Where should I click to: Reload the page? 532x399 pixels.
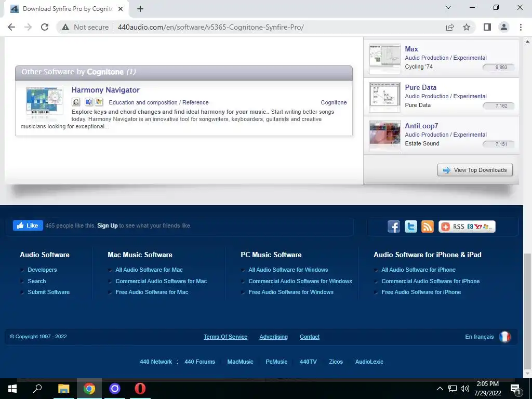tap(45, 27)
